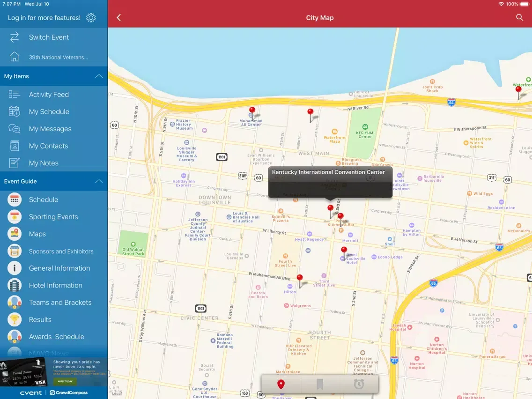Screen dimensions: 532x399
Task: Tap the Old Walnut Street Park marker
Action: [133, 244]
